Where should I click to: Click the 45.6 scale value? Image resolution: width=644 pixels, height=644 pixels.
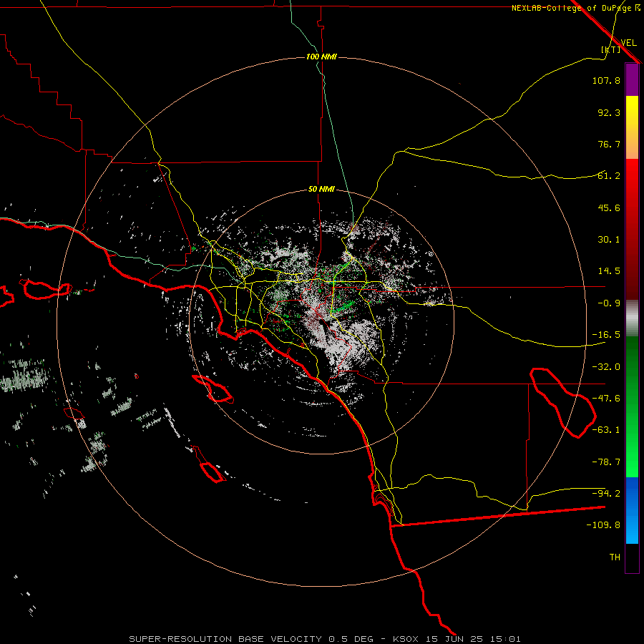(609, 208)
